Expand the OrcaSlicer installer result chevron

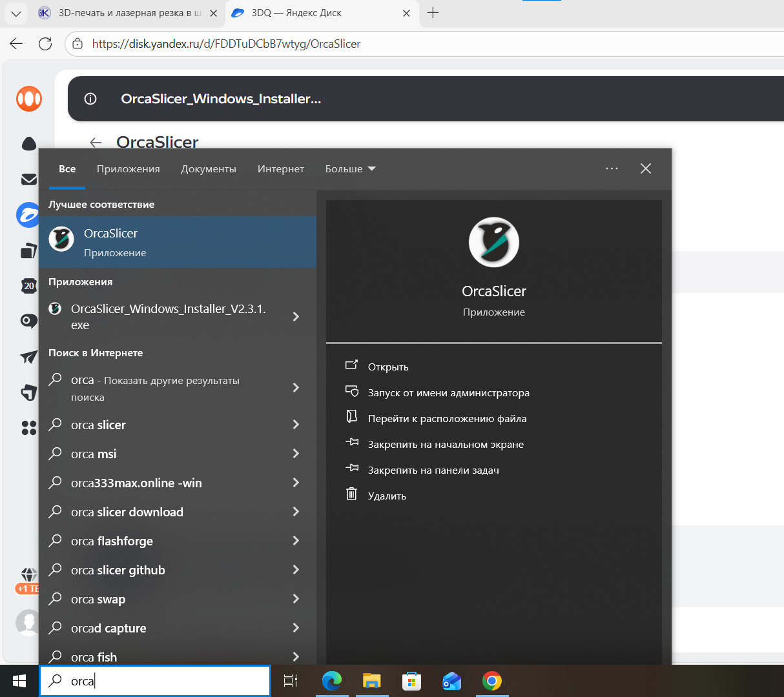pos(296,317)
